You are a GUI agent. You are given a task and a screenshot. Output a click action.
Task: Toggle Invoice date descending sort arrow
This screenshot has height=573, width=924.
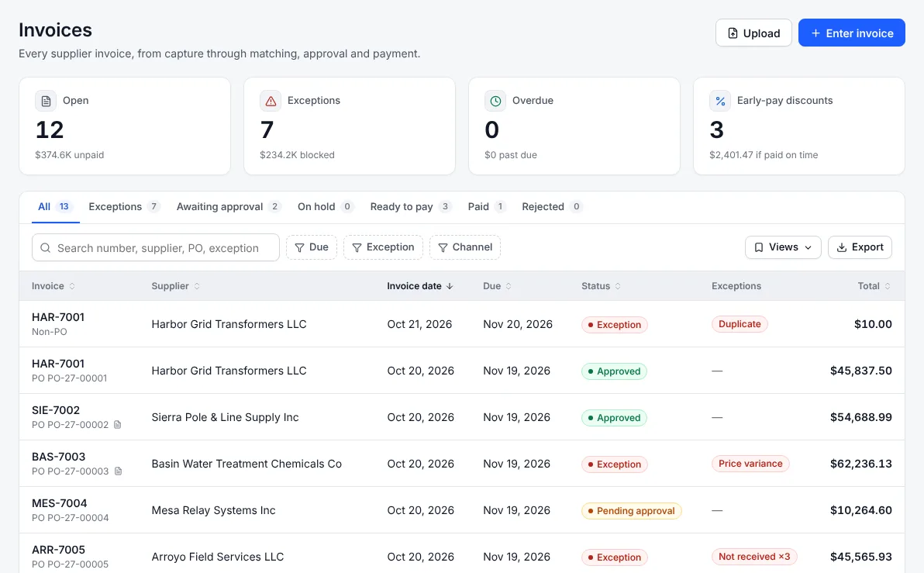450,286
